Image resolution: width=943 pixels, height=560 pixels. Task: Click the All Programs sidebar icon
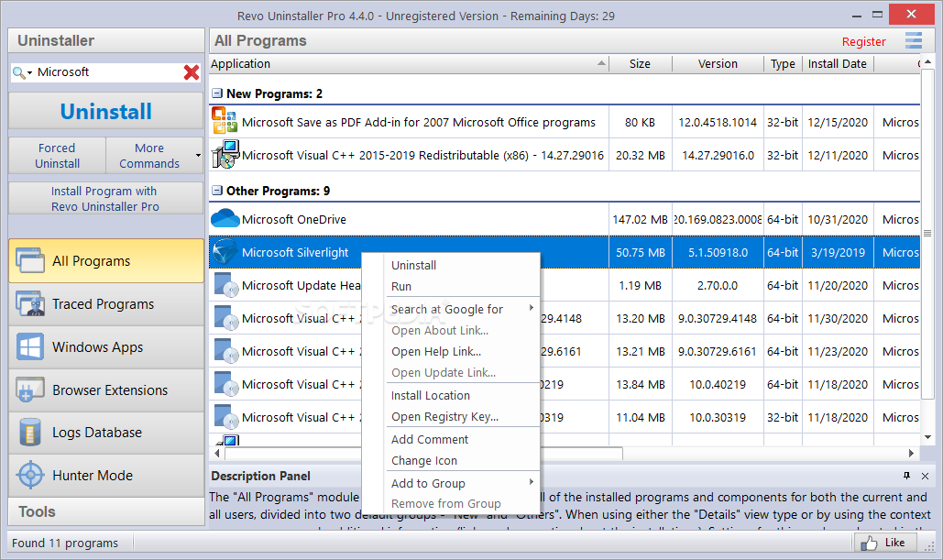click(30, 260)
